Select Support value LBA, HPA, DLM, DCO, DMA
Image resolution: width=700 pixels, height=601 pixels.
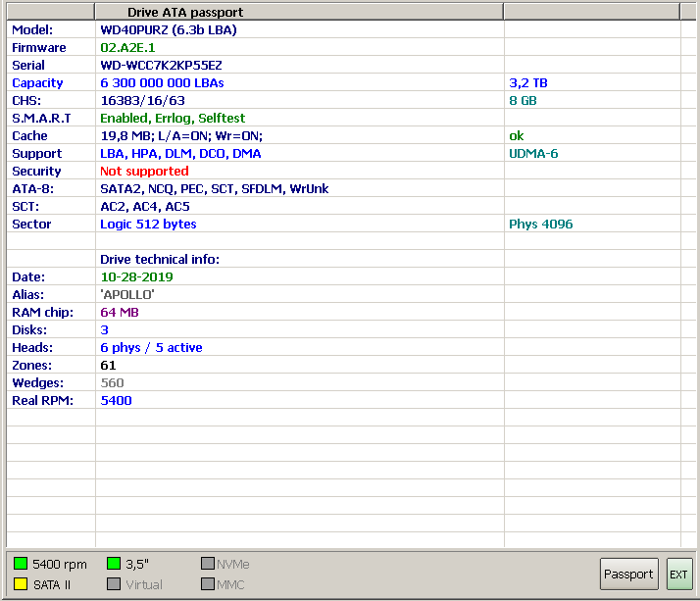click(x=180, y=154)
